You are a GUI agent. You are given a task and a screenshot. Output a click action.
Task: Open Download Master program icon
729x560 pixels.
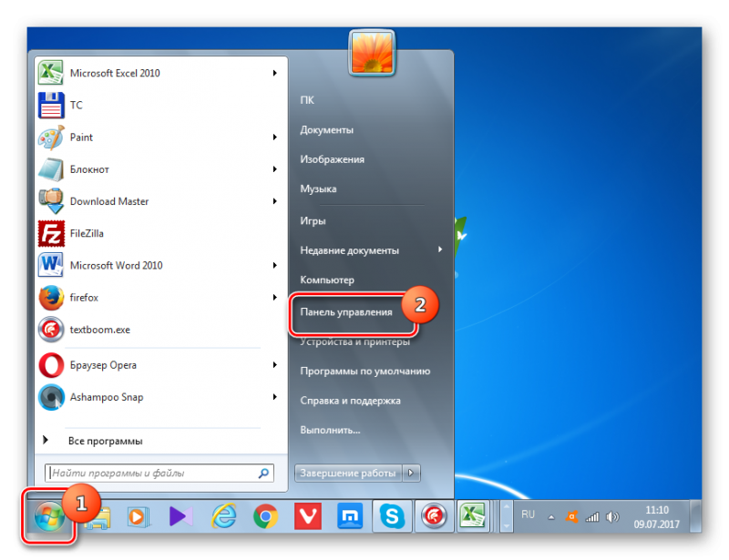pos(51,201)
